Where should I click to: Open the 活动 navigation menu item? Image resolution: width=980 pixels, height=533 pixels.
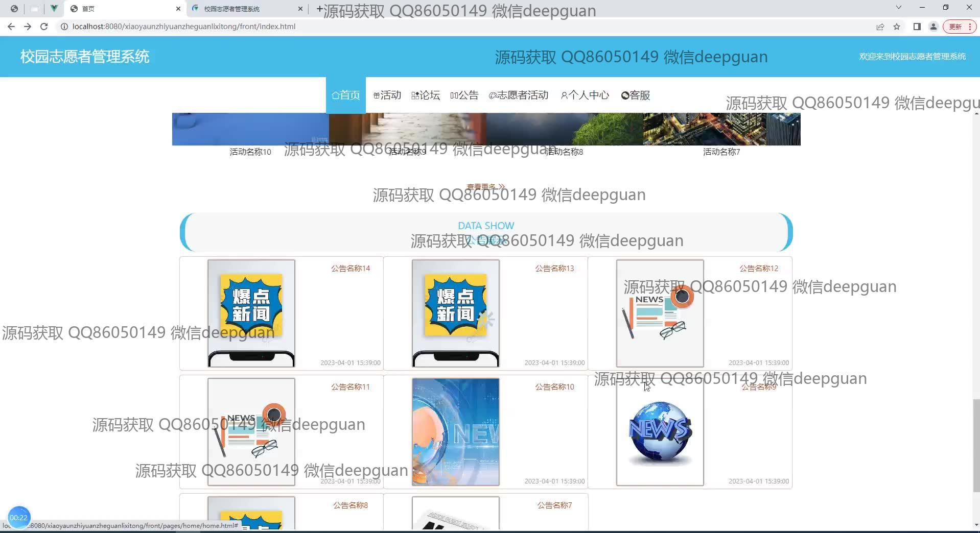(x=387, y=95)
